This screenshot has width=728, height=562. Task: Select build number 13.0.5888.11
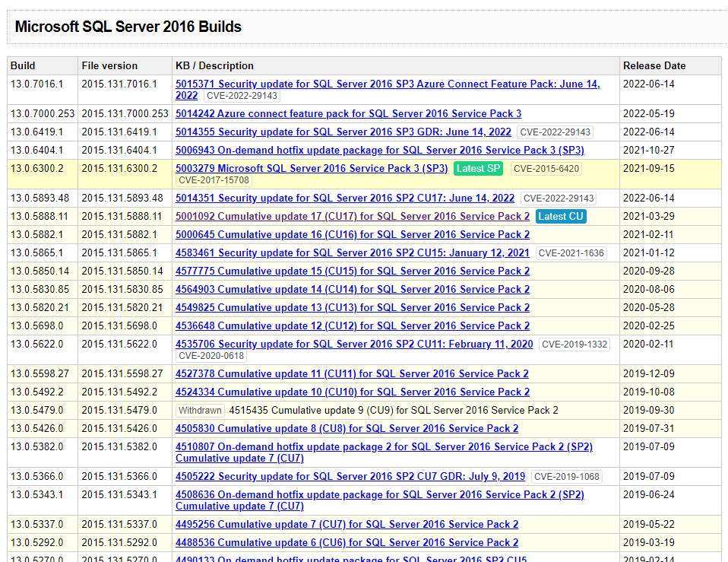[40, 217]
